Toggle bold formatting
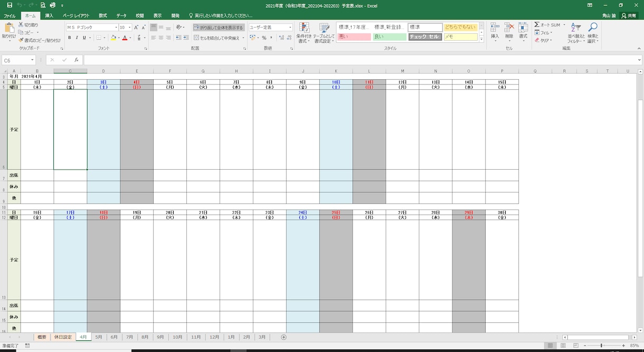Viewport: 644px width, 352px height. tap(69, 38)
